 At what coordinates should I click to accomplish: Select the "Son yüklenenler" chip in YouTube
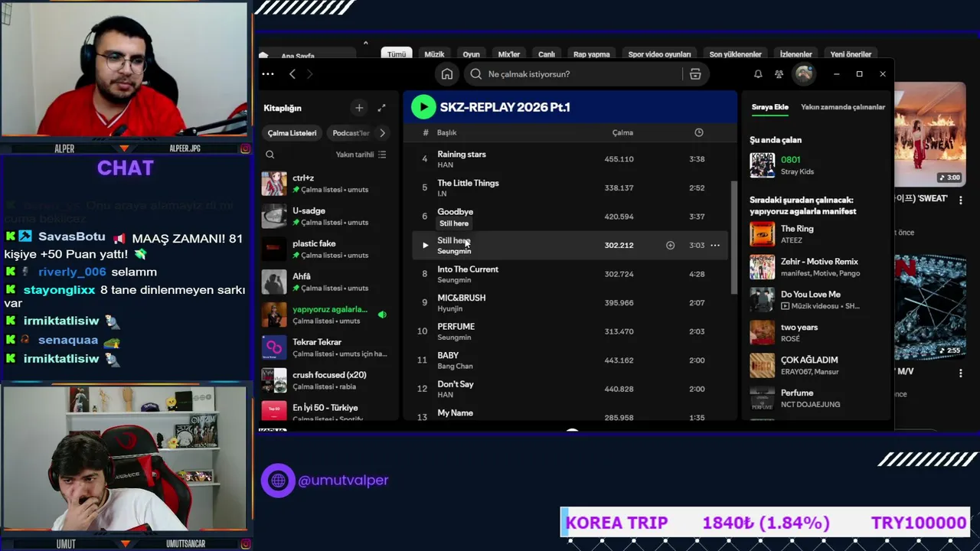735,54
